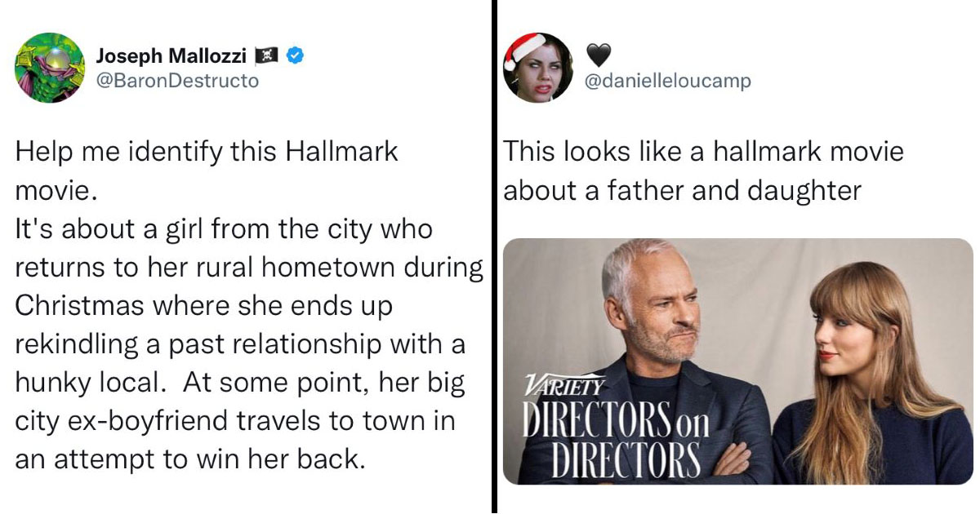Open the @danielleloucamp handle link
This screenshot has width=980, height=514.
click(x=668, y=81)
